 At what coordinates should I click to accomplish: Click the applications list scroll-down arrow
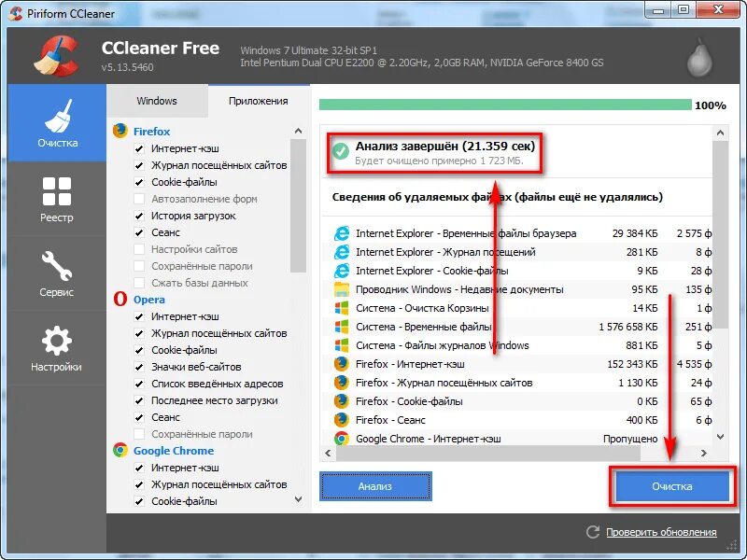coord(298,499)
